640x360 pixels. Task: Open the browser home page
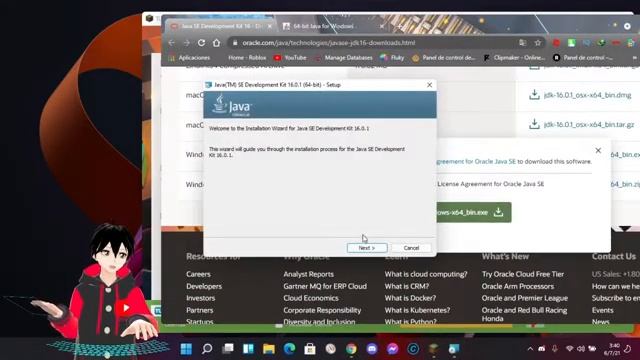216,42
